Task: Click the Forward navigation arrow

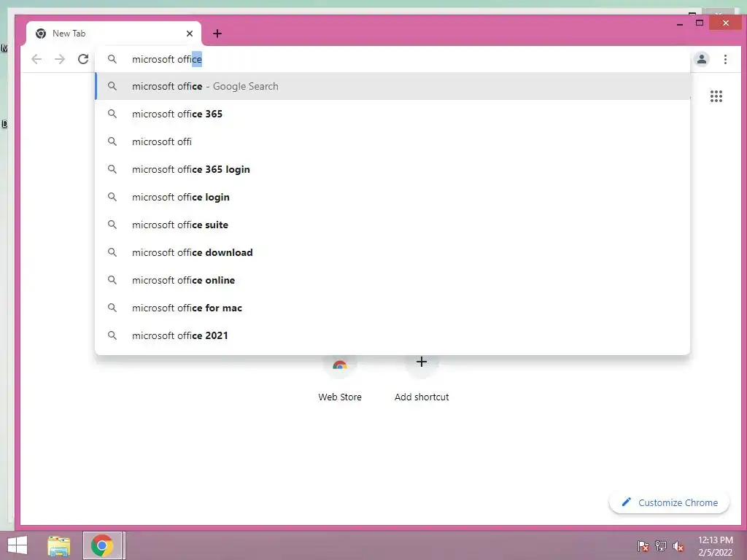Action: (x=60, y=59)
